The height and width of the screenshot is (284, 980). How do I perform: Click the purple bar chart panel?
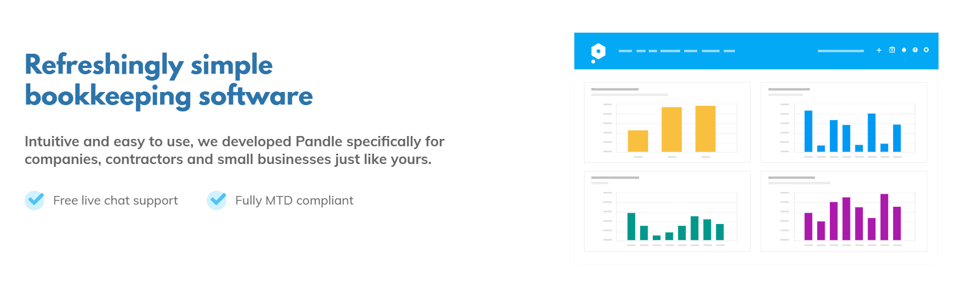(844, 211)
